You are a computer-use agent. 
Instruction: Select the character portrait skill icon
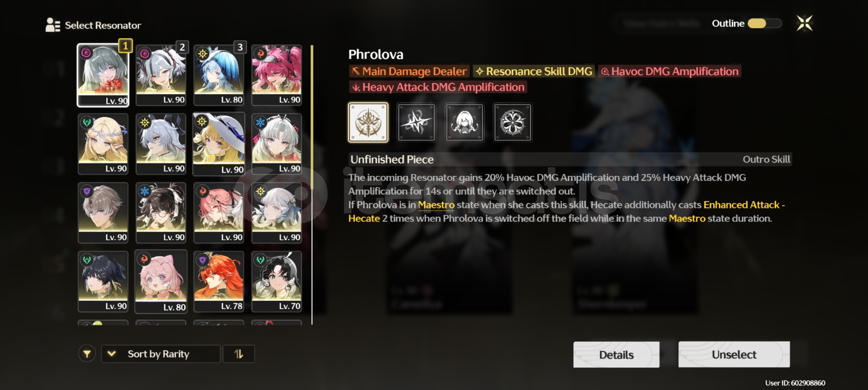[x=464, y=122]
